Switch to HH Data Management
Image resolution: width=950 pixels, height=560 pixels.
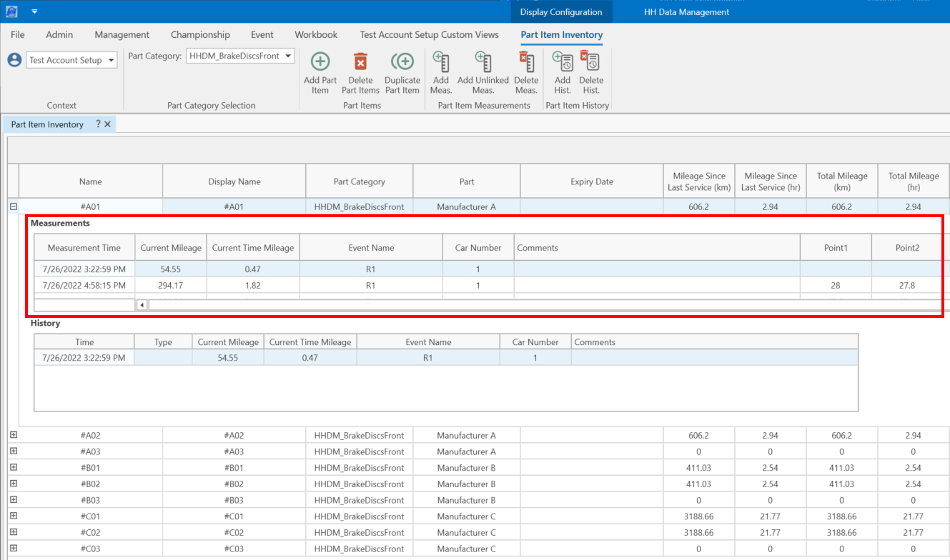click(x=686, y=12)
